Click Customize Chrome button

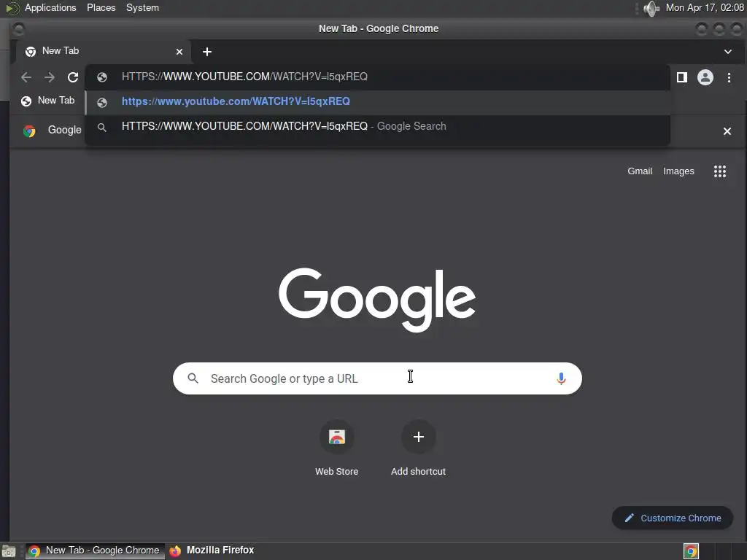point(672,518)
